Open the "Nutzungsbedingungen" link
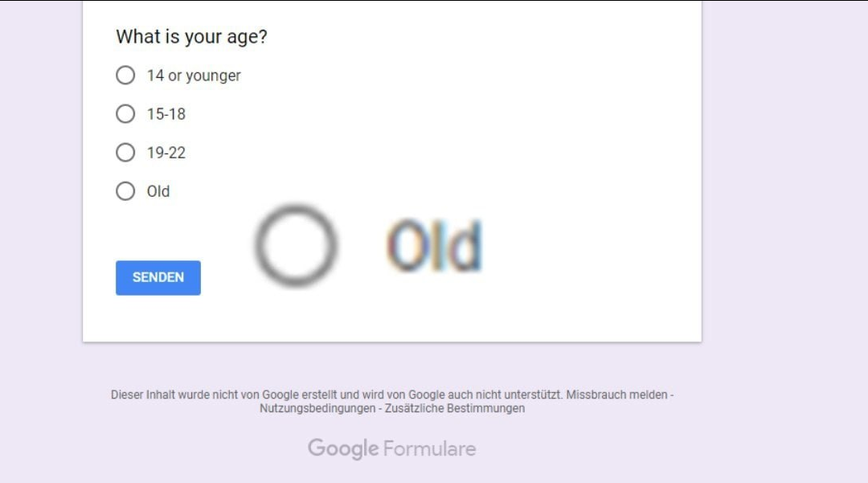Screen dimensions: 868x483 [x=317, y=408]
